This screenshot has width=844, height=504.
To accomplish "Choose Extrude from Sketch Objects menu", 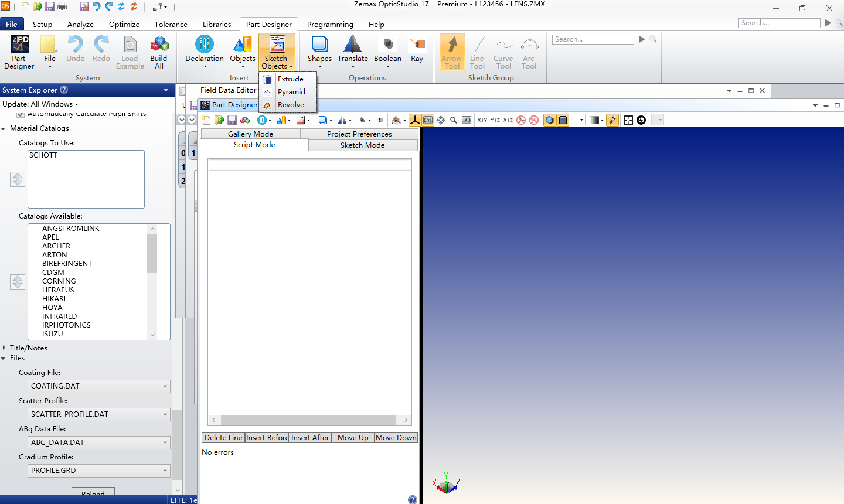I will [287, 79].
